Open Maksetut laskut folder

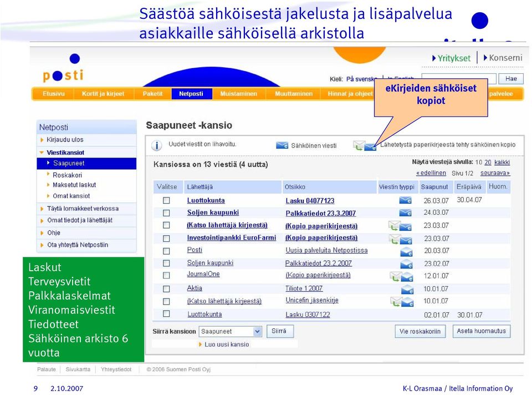74,185
